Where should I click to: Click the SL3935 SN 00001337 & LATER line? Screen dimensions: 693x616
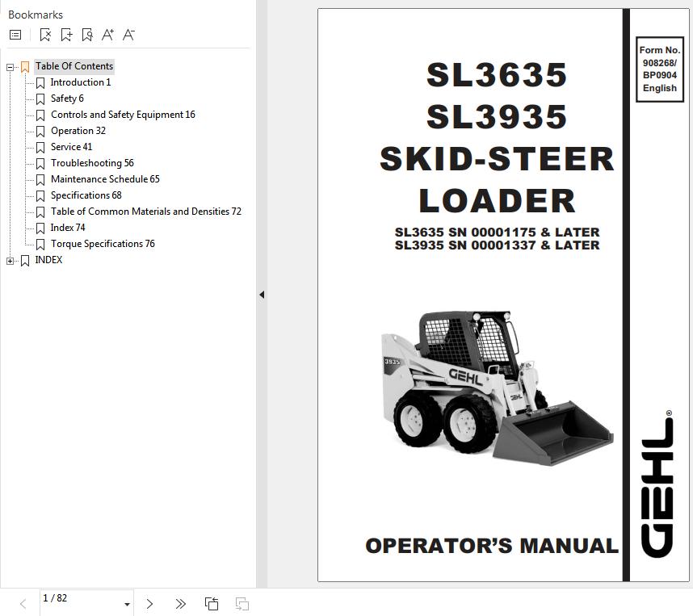[x=497, y=245]
